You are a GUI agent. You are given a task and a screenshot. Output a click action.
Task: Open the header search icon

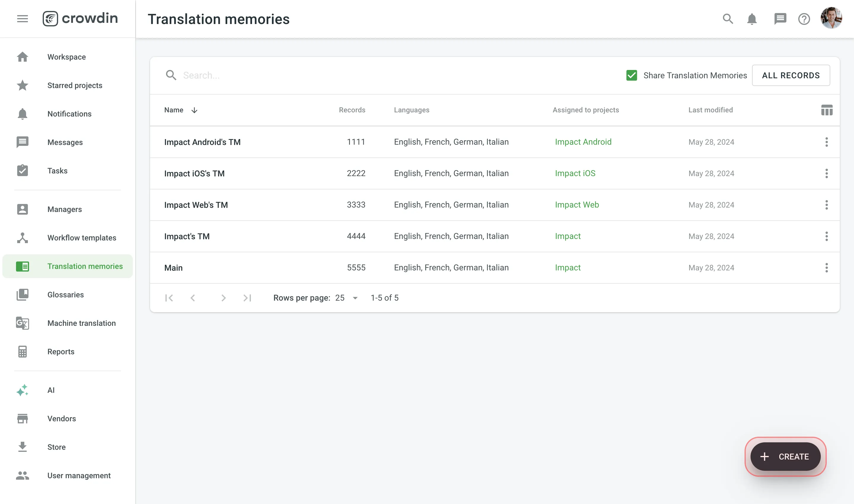pos(728,19)
